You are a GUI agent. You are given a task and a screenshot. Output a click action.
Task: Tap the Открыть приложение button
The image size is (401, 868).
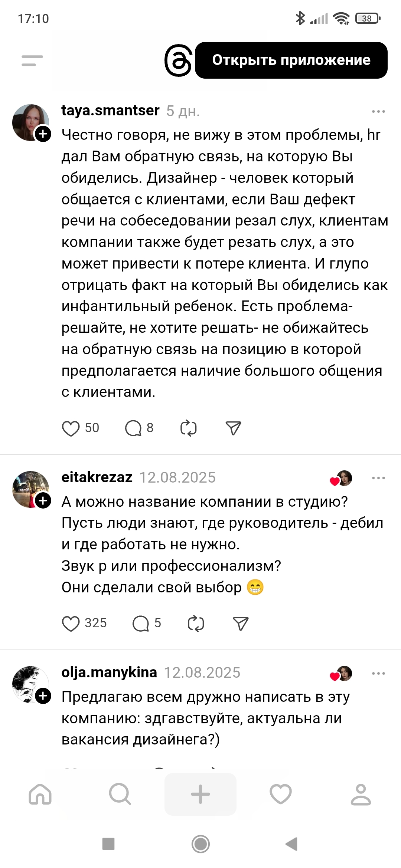tap(291, 60)
